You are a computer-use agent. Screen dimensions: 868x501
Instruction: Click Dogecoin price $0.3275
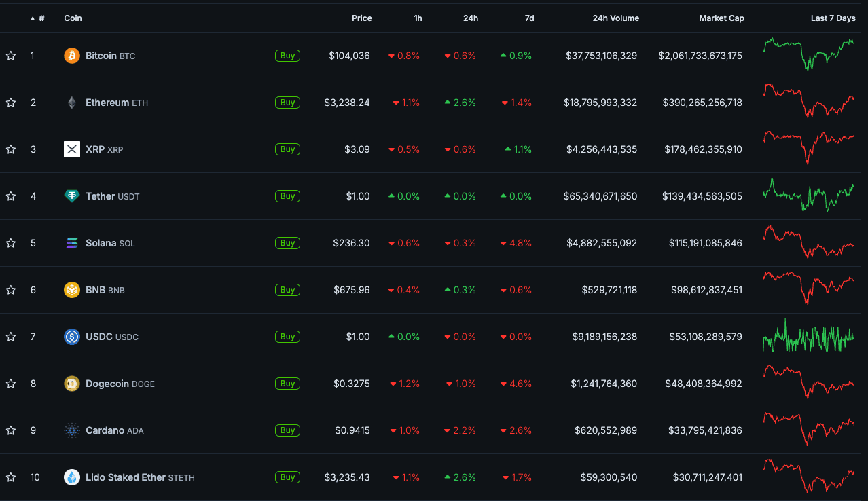(x=352, y=384)
